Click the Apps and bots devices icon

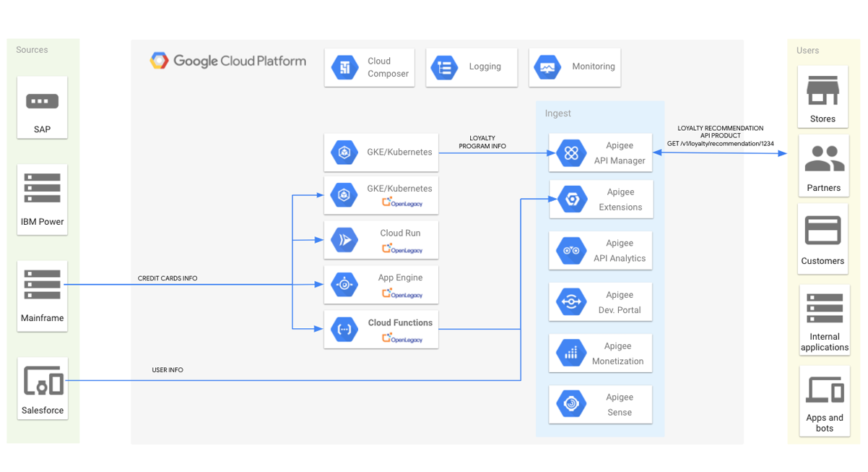(x=825, y=390)
